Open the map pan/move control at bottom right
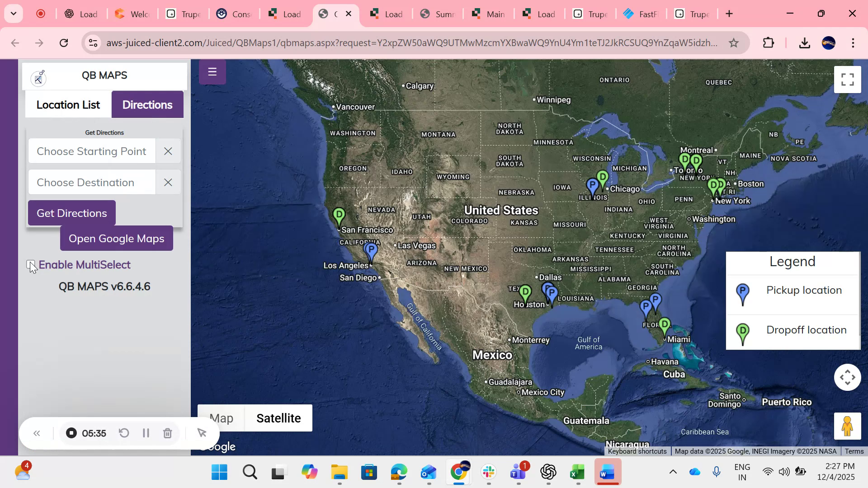This screenshot has height=488, width=868. tap(847, 377)
